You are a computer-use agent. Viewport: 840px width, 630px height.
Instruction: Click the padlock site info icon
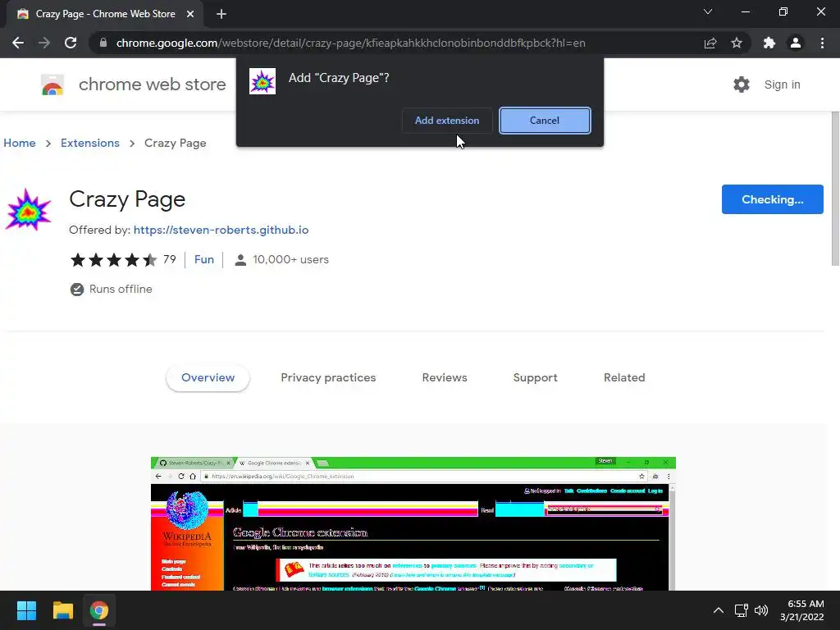click(103, 43)
